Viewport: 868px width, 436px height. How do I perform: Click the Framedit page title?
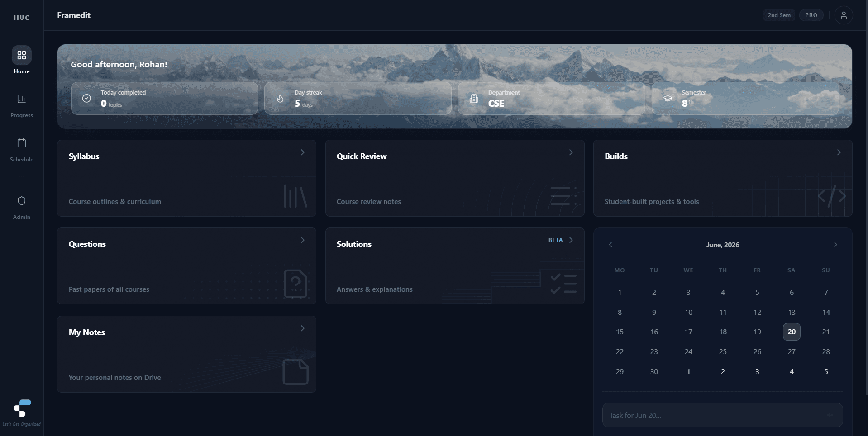(74, 15)
